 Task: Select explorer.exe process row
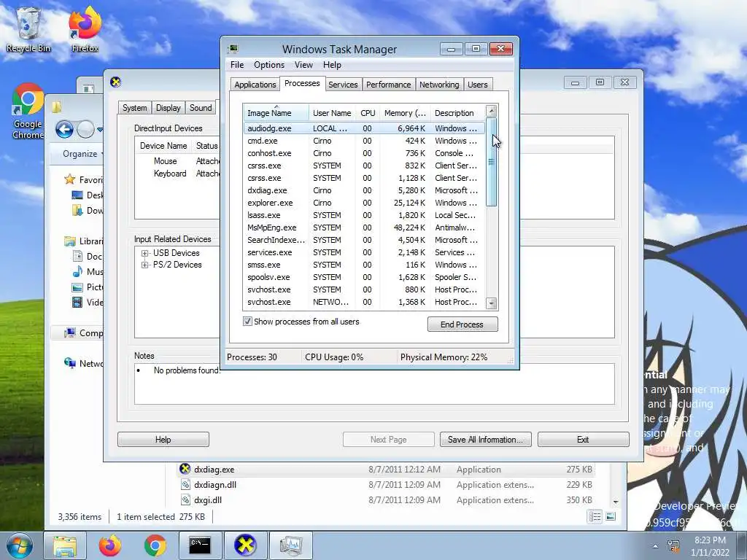coord(364,203)
